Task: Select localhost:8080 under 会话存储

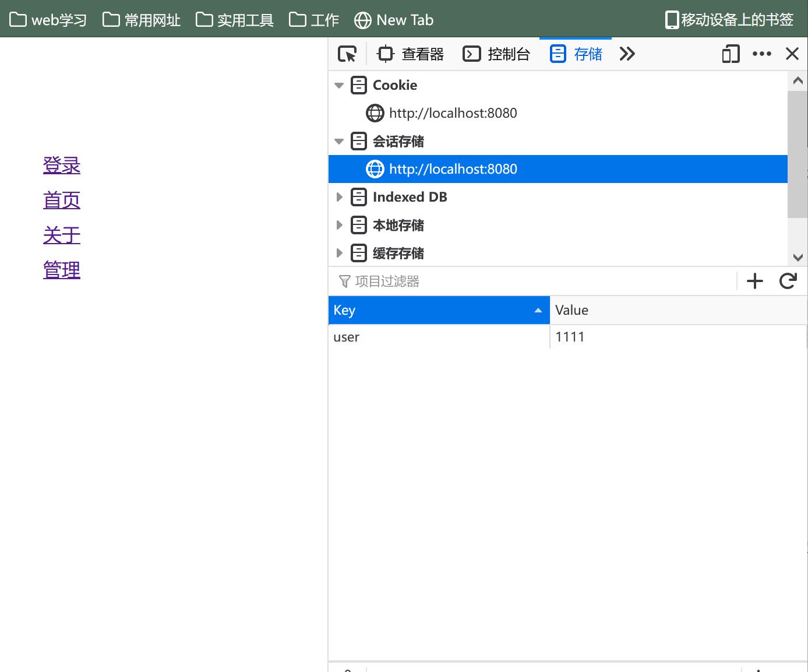Action: click(558, 169)
